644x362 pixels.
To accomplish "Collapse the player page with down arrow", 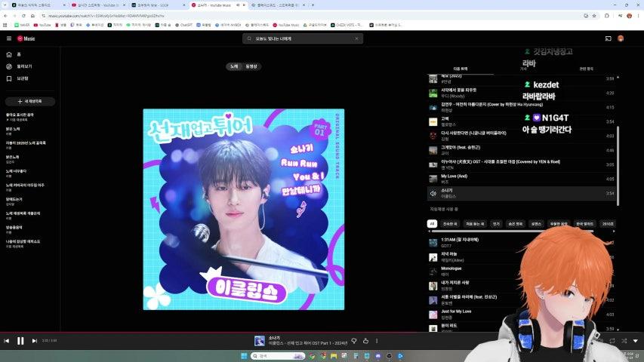I will tap(636, 341).
